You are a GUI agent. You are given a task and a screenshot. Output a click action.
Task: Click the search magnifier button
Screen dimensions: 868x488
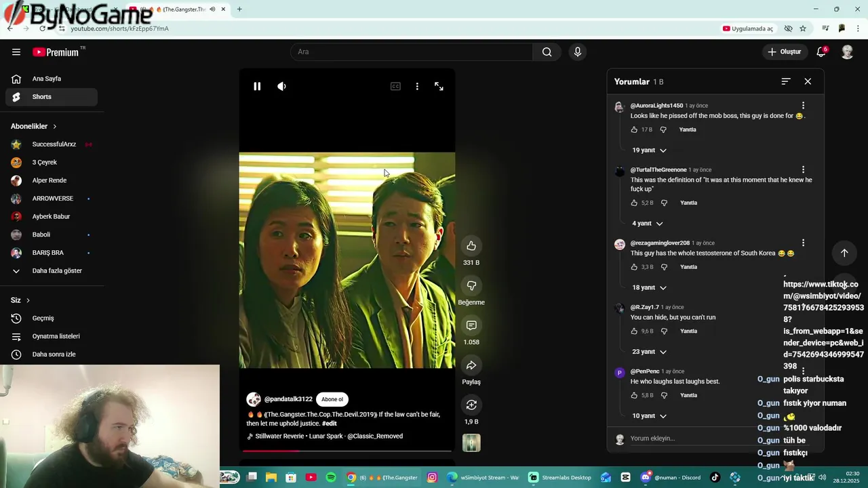click(547, 52)
